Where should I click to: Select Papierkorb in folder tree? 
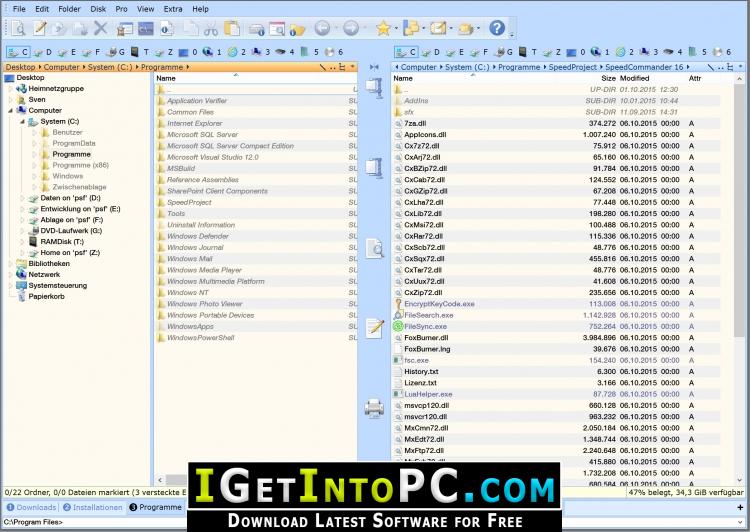tap(46, 297)
